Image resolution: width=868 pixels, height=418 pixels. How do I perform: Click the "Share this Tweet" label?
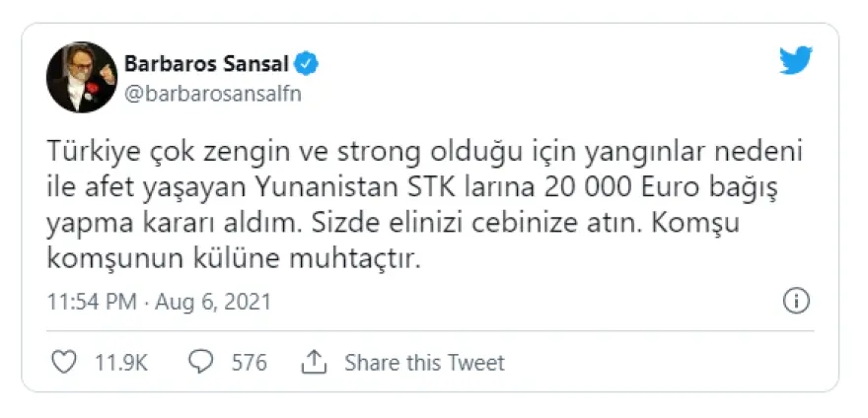click(424, 363)
